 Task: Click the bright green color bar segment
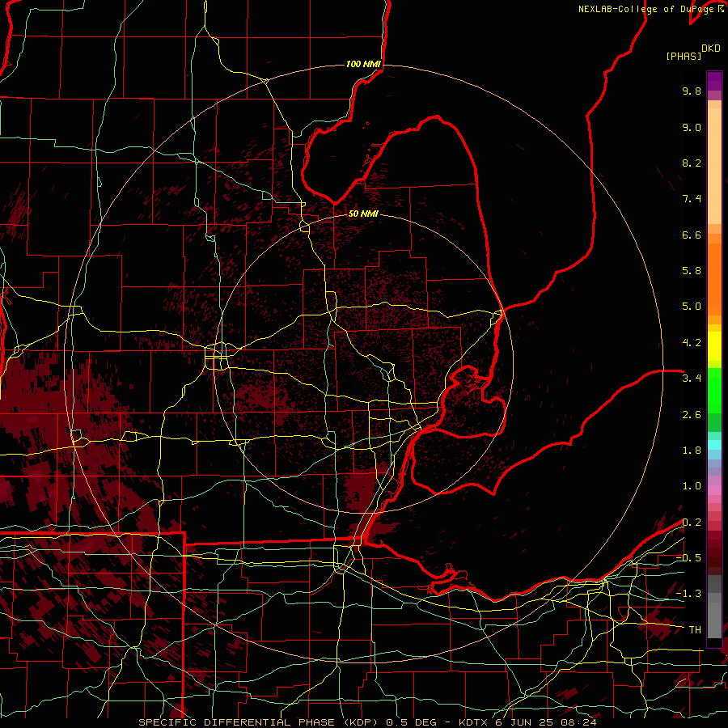point(714,390)
